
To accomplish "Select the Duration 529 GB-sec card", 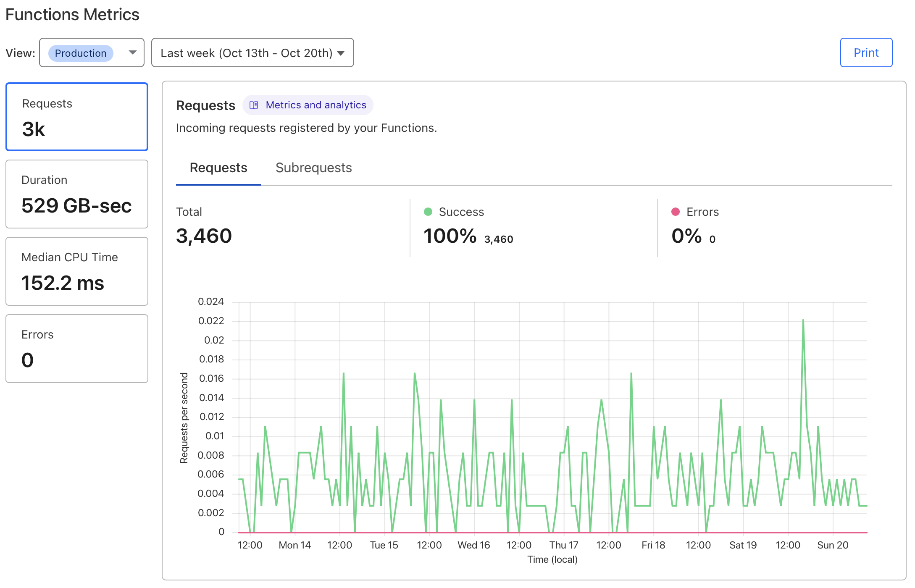I will [x=76, y=194].
